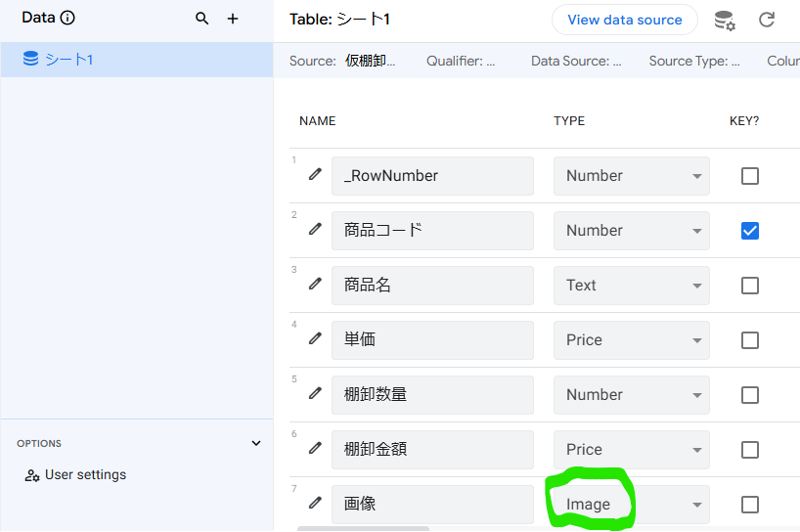This screenshot has height=532, width=800.
Task: Search tables with the magnifier icon
Action: coord(202,19)
